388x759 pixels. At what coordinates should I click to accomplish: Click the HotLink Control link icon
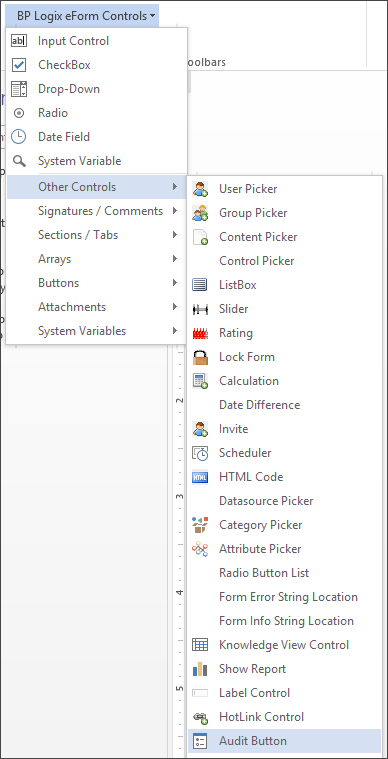tap(200, 717)
